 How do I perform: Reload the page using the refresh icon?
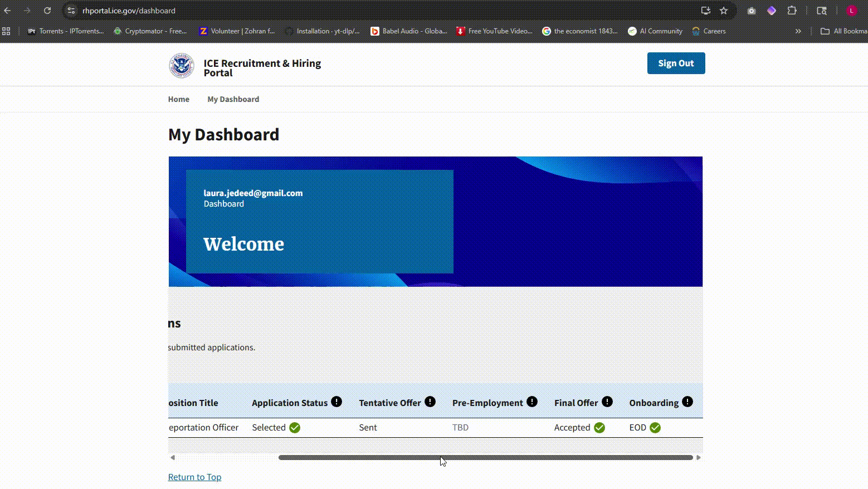(x=47, y=11)
